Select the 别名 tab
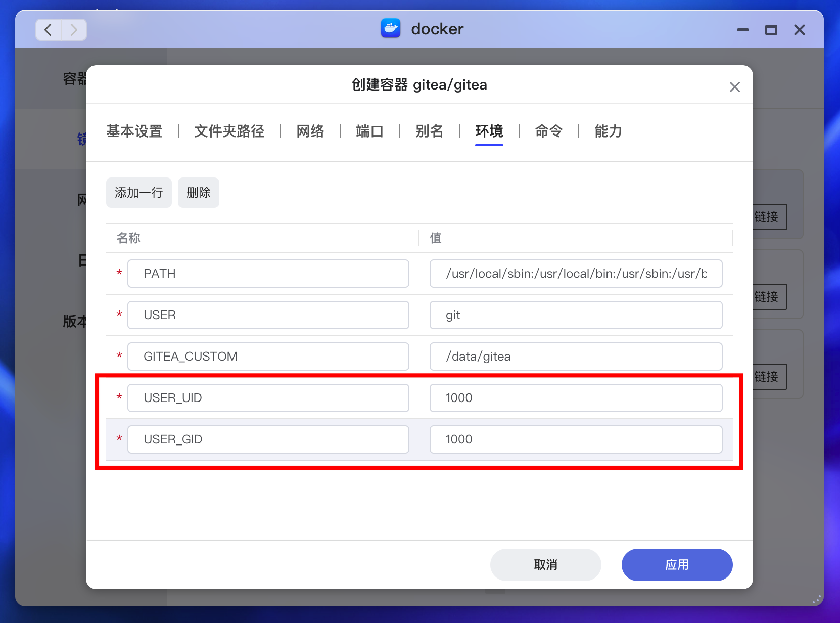The height and width of the screenshot is (623, 840). point(430,131)
